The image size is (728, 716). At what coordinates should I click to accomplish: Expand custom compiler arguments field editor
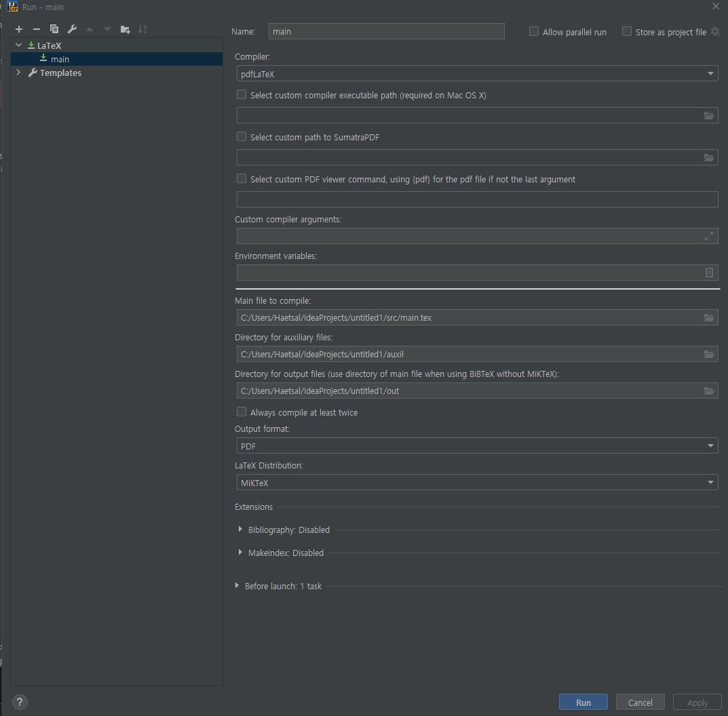coord(709,236)
